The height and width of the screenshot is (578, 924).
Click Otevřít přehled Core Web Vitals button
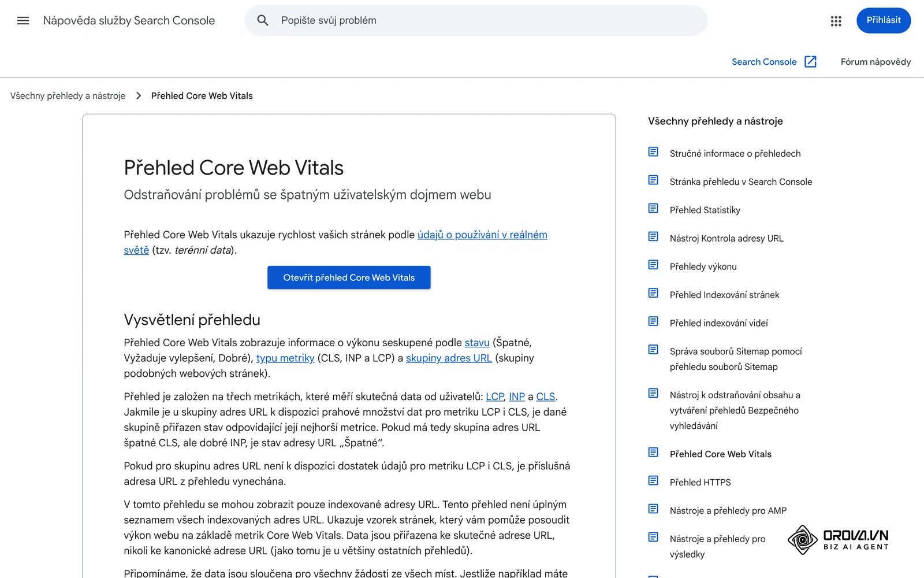click(349, 277)
